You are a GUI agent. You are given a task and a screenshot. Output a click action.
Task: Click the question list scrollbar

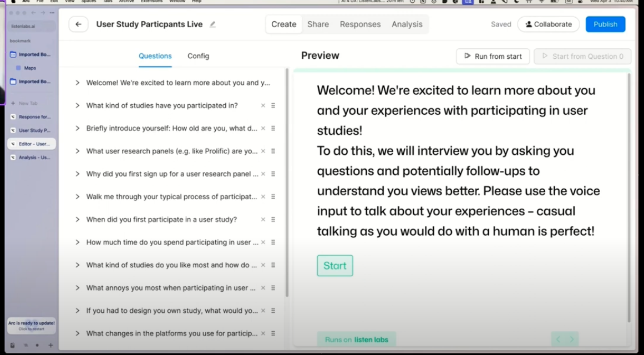pyautogui.click(x=287, y=183)
